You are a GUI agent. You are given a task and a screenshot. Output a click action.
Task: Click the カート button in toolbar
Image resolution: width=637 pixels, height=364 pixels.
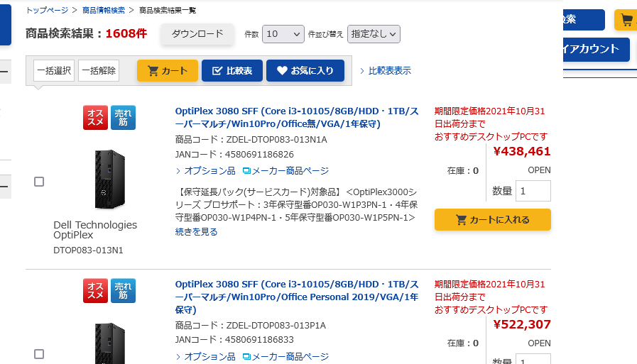point(168,70)
